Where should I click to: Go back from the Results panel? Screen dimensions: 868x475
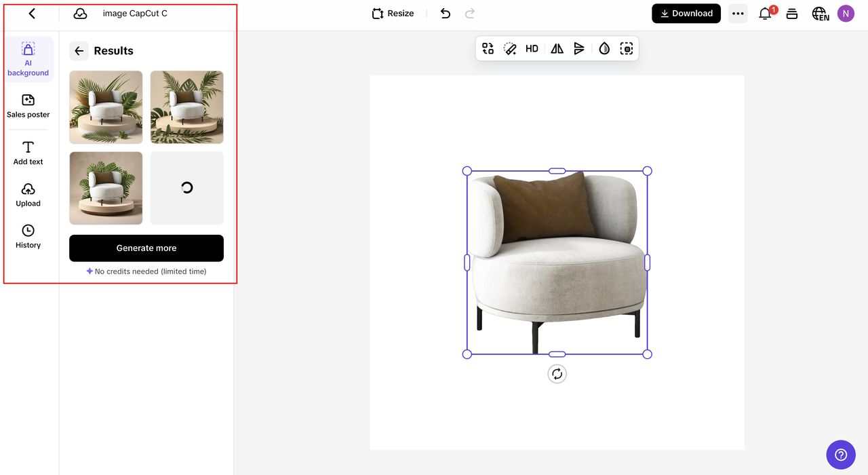pos(79,51)
